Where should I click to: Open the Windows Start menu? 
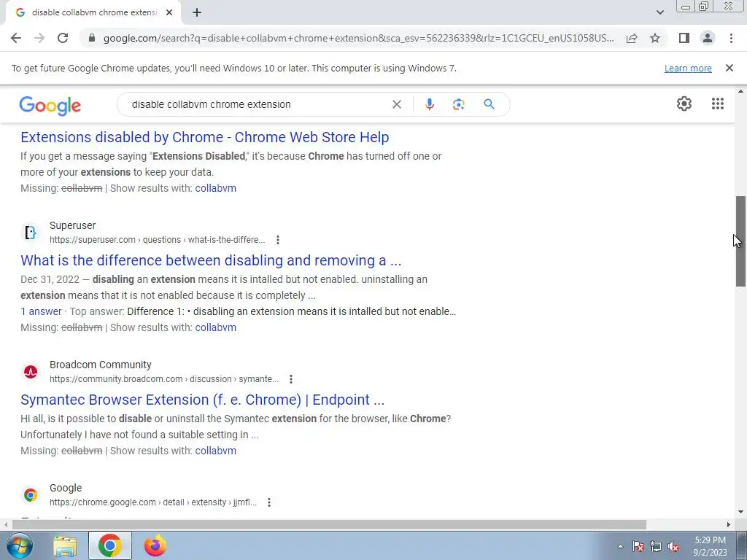[x=19, y=545]
